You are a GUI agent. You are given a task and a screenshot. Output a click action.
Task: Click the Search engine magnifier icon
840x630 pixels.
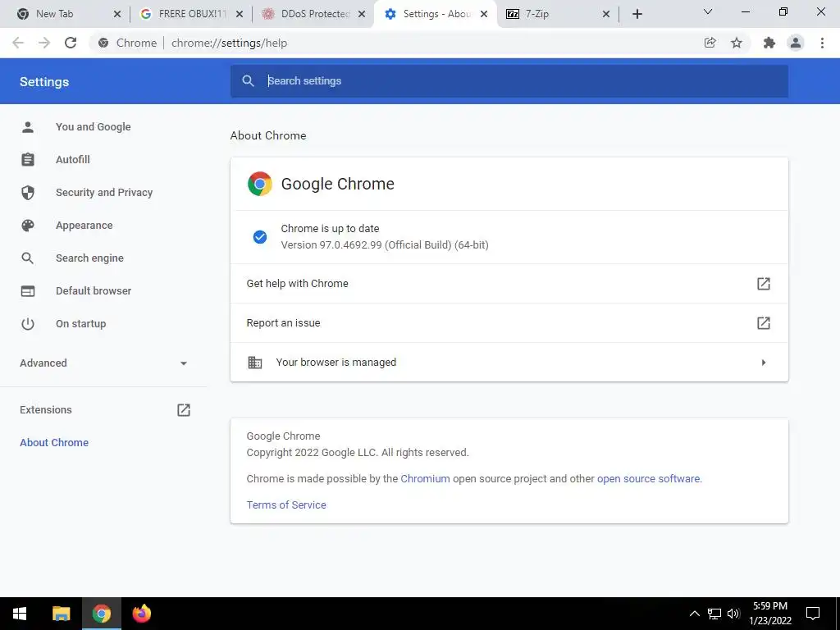pos(28,258)
